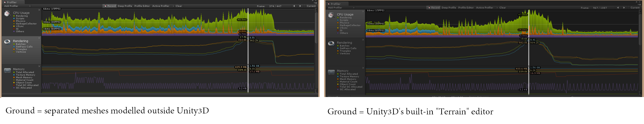Go to previous frame in left profiler
Viewport: 644px width, 124px height.
click(294, 6)
